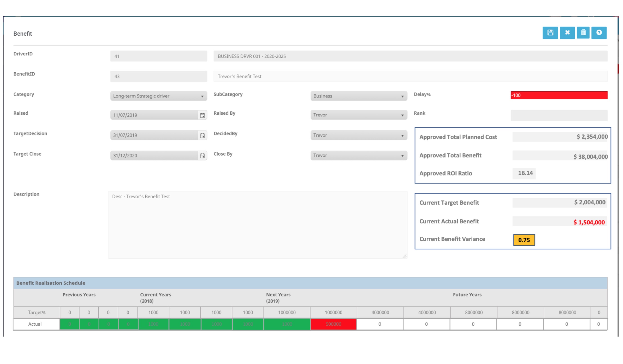Click the Benefit Realisation Schedule header
The image size is (623, 364).
pos(310,283)
